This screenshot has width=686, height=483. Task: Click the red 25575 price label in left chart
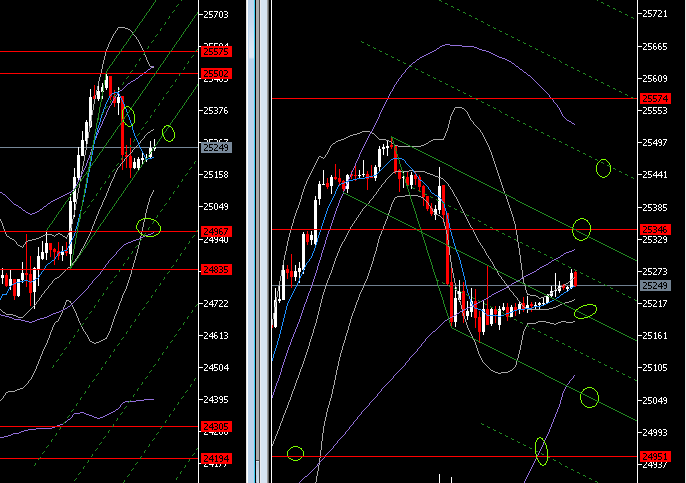pos(216,52)
